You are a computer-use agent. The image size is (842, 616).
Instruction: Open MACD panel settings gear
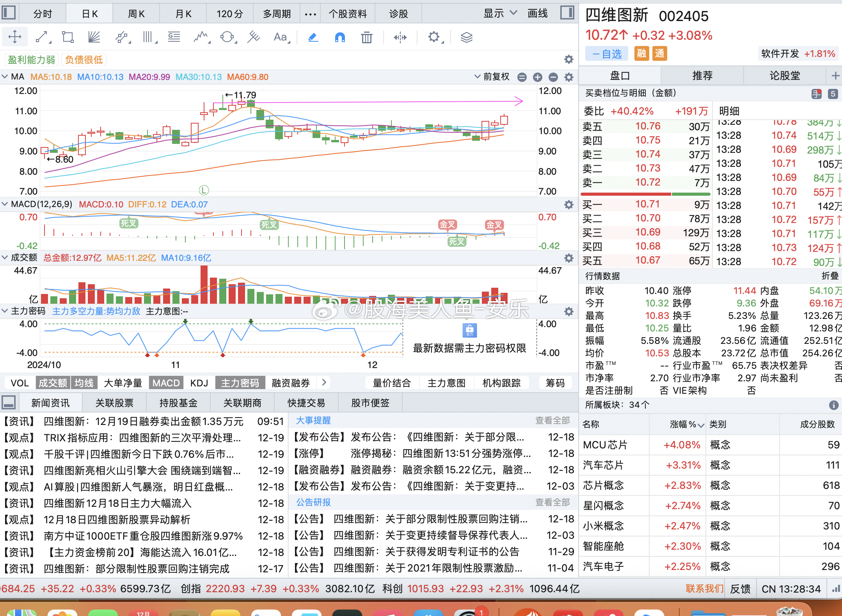click(569, 205)
